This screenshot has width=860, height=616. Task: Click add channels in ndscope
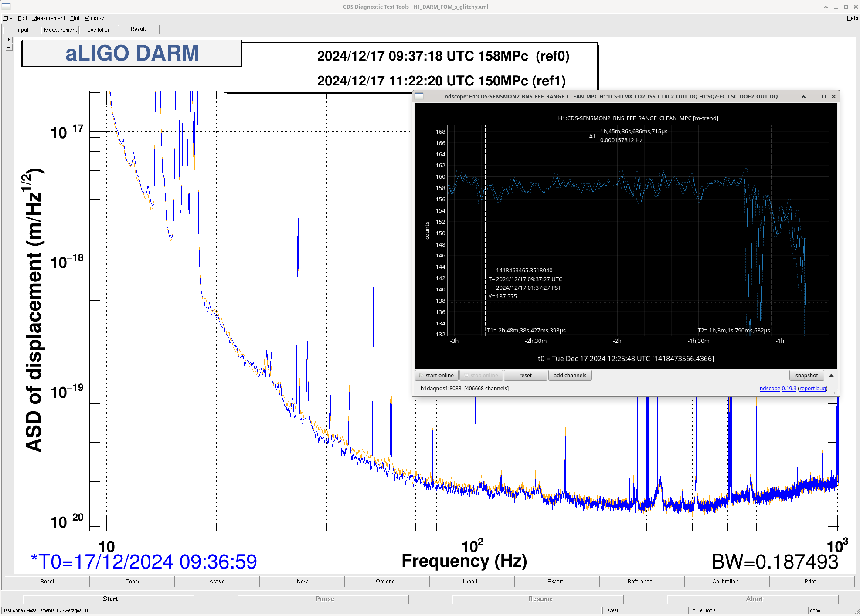coord(570,376)
